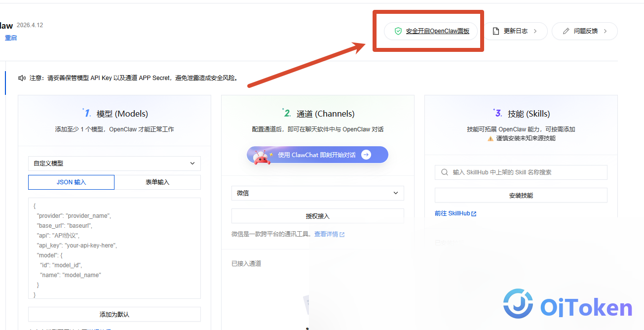
Task: Expand the chevron next to 更新日志
Action: pos(535,31)
